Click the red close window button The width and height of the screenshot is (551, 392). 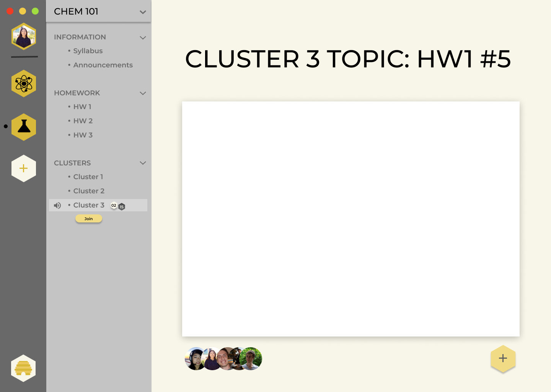point(10,11)
